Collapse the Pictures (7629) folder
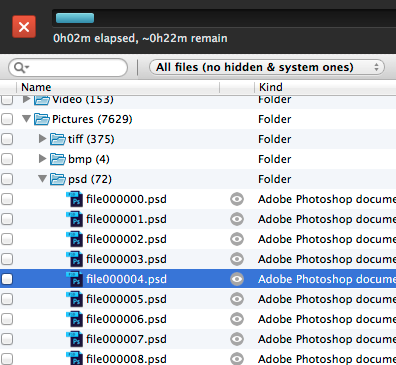Image resolution: width=396 pixels, height=365 pixels. 27,119
